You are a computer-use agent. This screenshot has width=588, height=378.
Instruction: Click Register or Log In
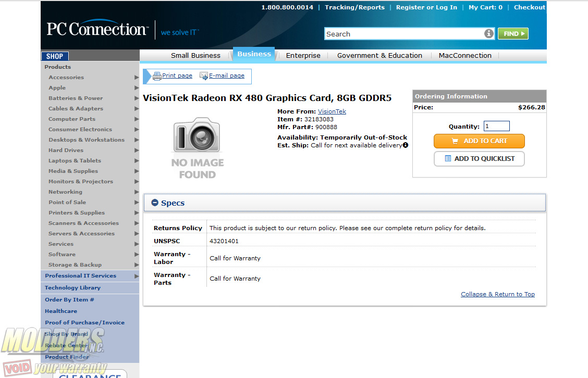coord(426,7)
